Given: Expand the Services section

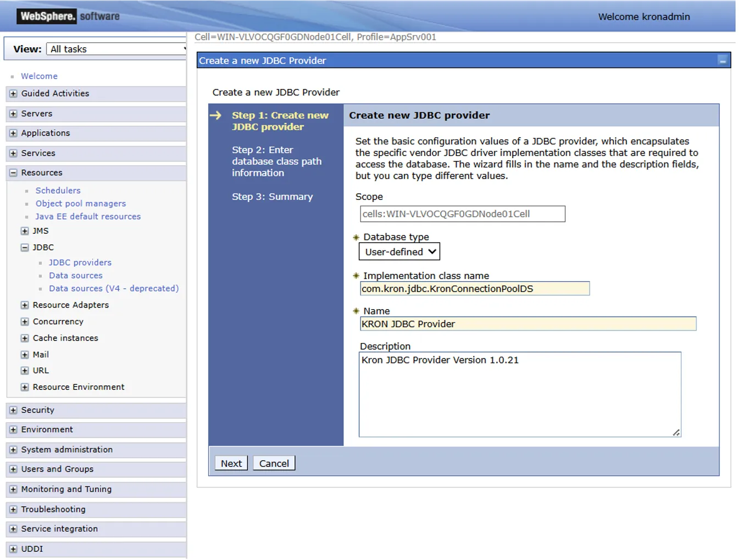Looking at the screenshot, I should point(13,153).
